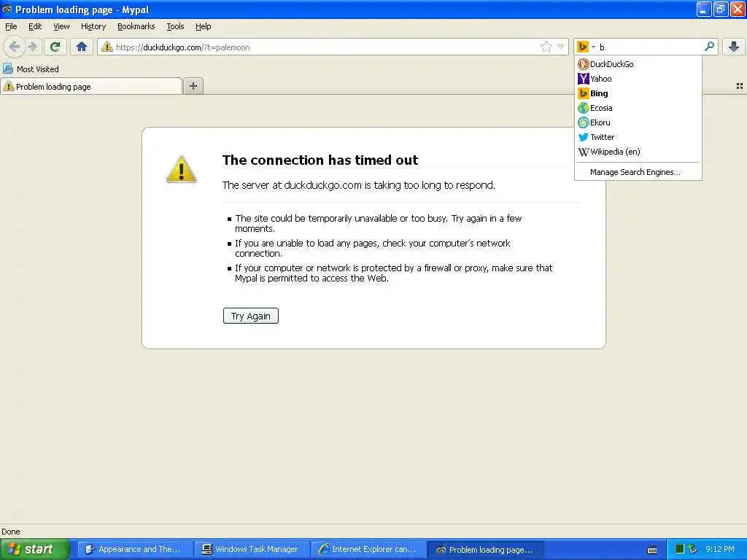This screenshot has height=560, width=747.
Task: Click the Forward navigation arrow
Action: tap(33, 47)
